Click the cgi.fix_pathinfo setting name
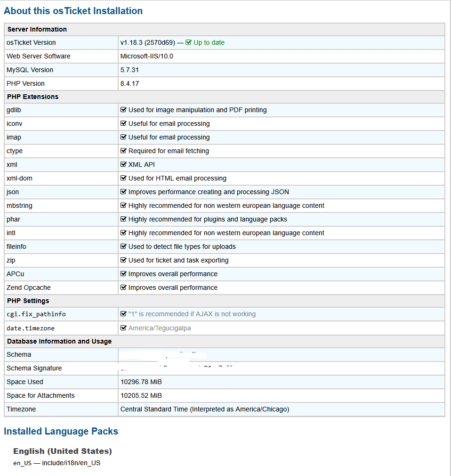This screenshot has height=476, width=451. point(36,314)
